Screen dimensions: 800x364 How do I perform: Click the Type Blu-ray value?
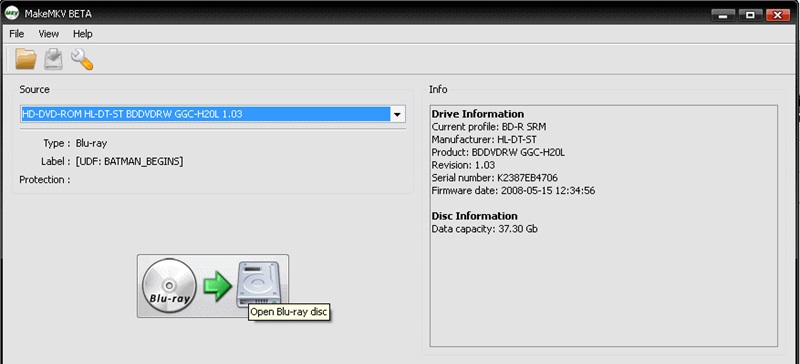pyautogui.click(x=91, y=143)
